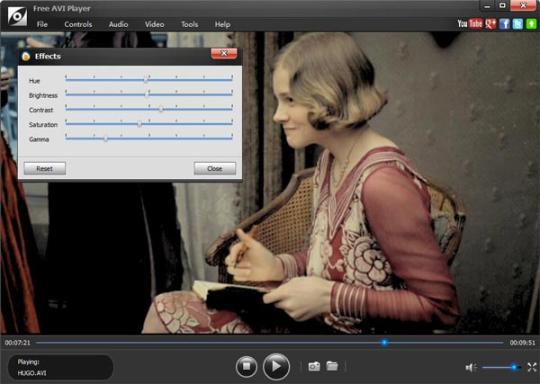540x384 pixels.
Task: Click the Effects dialog title icon
Action: point(26,56)
